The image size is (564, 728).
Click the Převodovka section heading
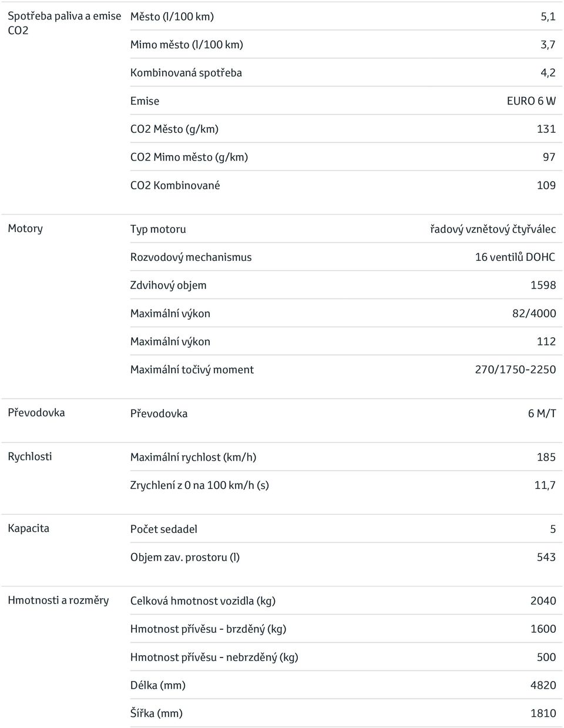click(x=36, y=412)
